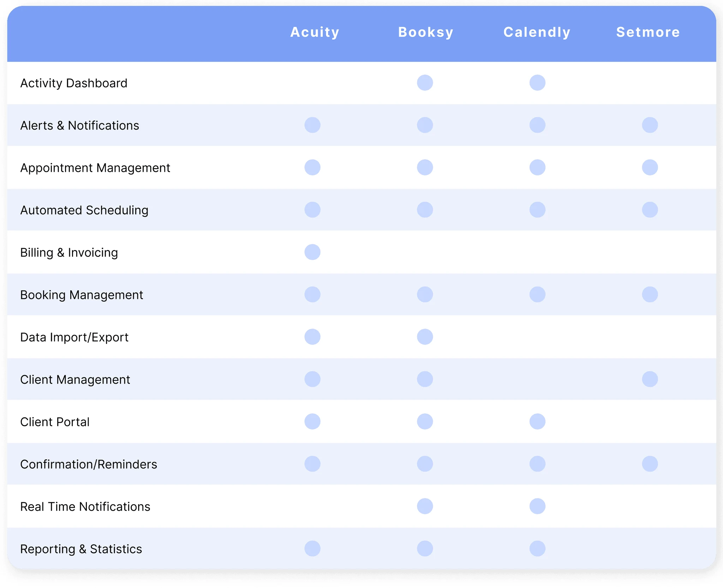Click Setmore dot for Appointment Management
Image resolution: width=723 pixels, height=588 pixels.
tap(650, 167)
